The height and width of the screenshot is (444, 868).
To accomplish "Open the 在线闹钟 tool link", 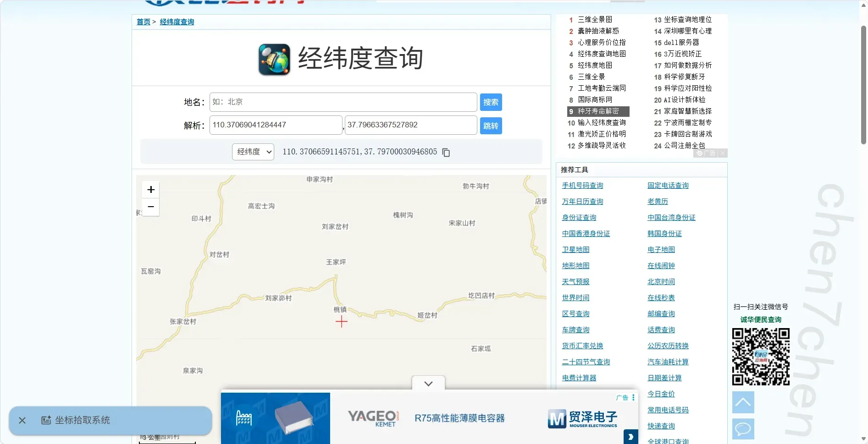I will (661, 266).
